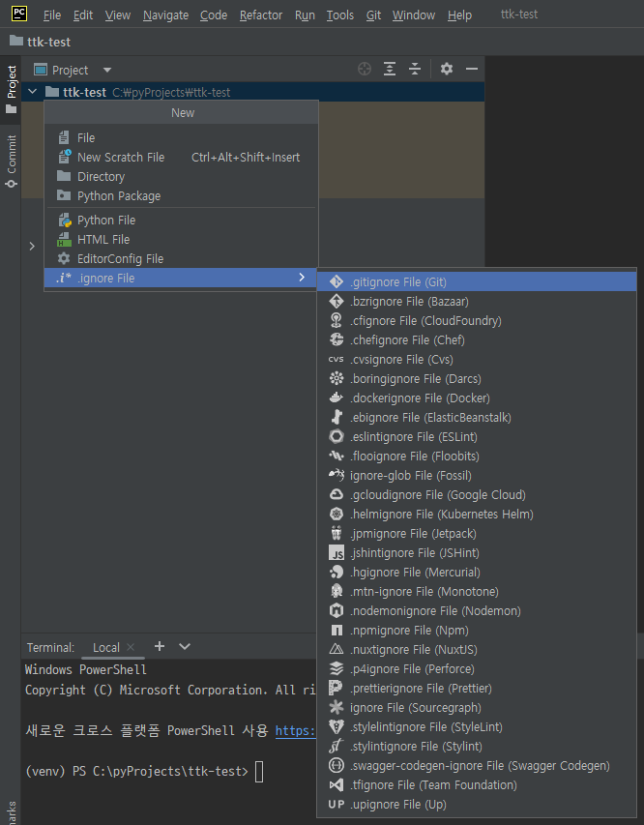Open the Edit menu
Image resolution: width=644 pixels, height=825 pixels.
coord(83,15)
